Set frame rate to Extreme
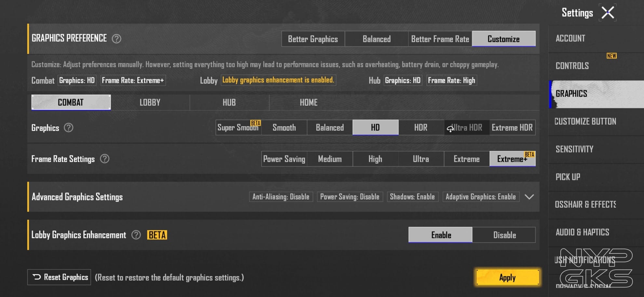 coord(467,159)
